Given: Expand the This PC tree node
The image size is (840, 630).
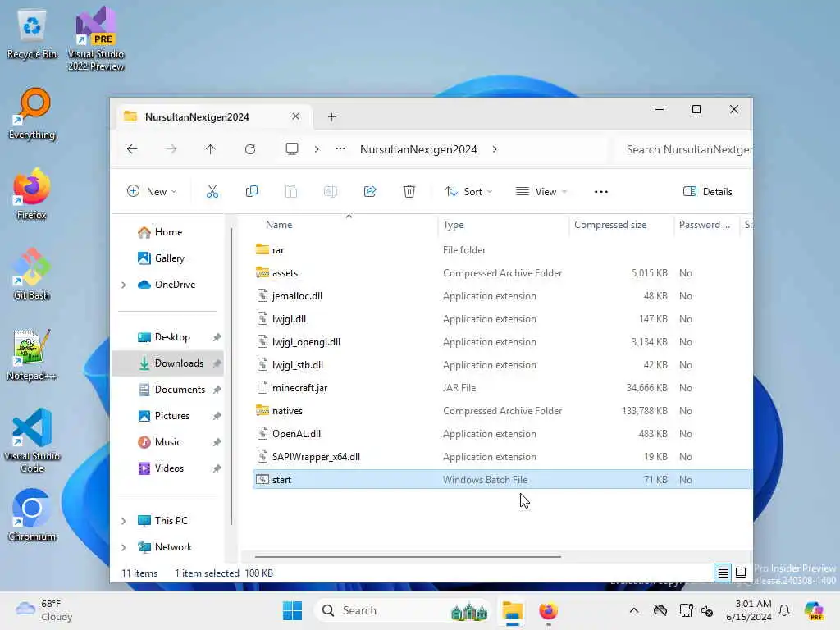Looking at the screenshot, I should (x=124, y=521).
